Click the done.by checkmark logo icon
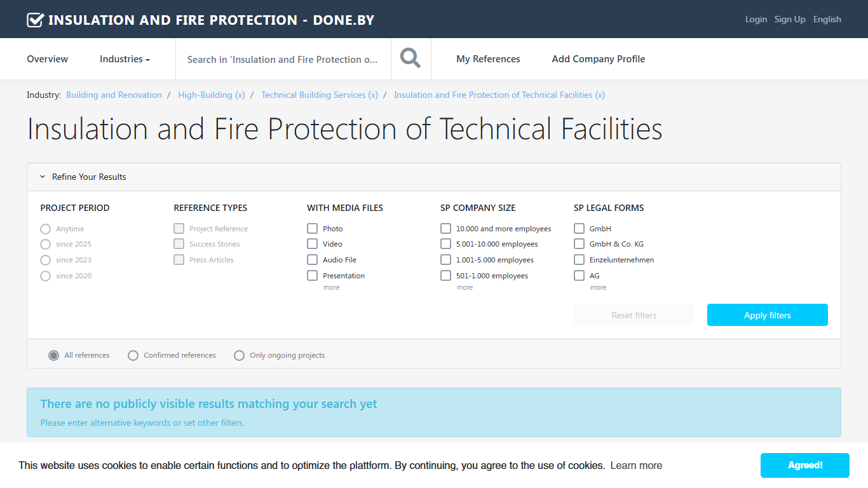The width and height of the screenshot is (868, 488). [x=35, y=20]
